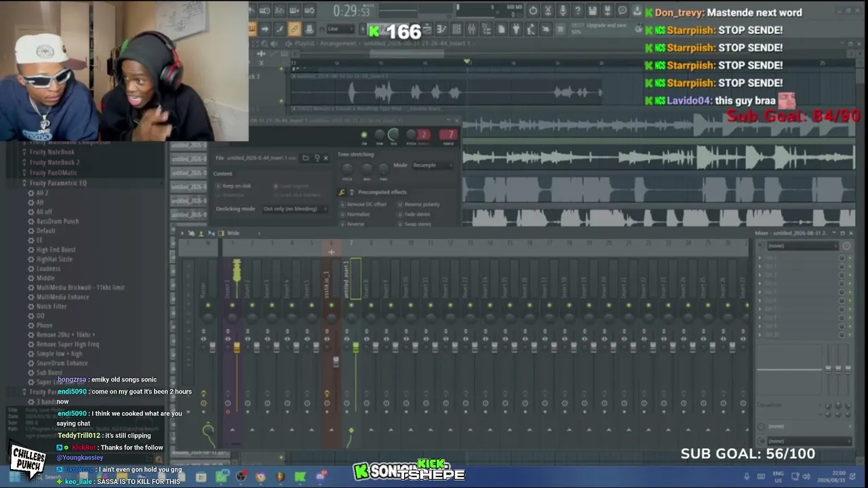The image size is (868, 488).
Task: Click the sample PITCH knob
Action: click(410, 135)
